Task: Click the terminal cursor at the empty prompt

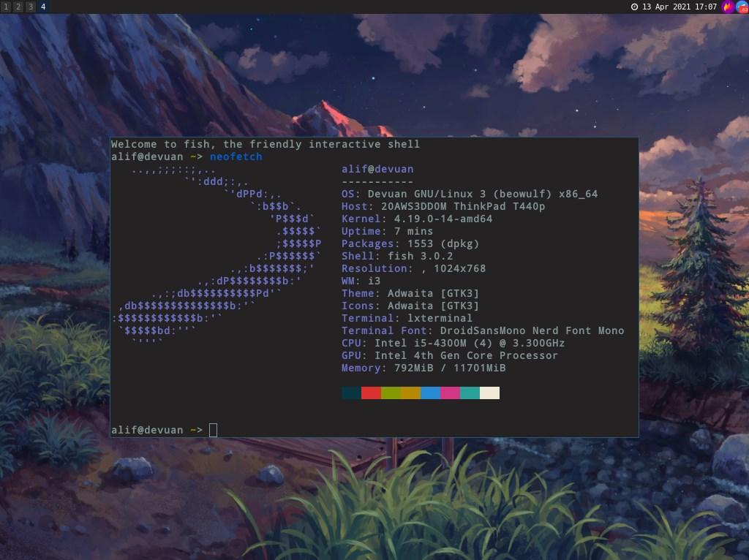Action: click(213, 430)
